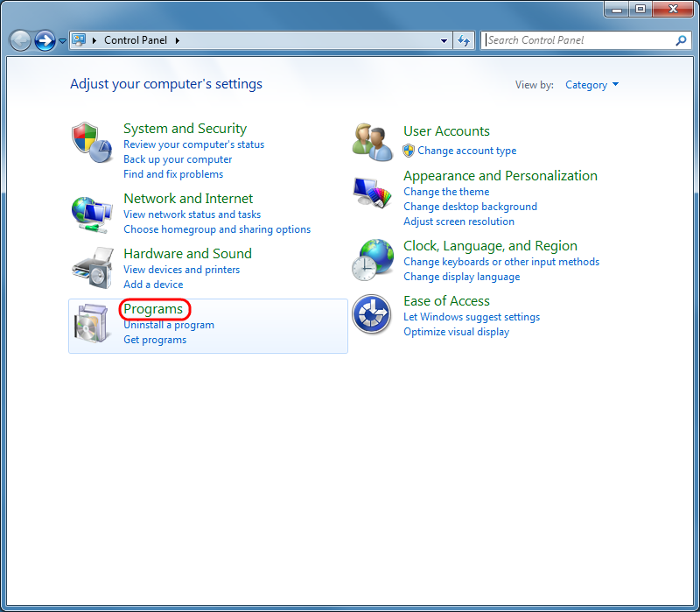Open Clock, Language, and Region heading
Viewport: 700px width, 612px height.
(x=490, y=246)
